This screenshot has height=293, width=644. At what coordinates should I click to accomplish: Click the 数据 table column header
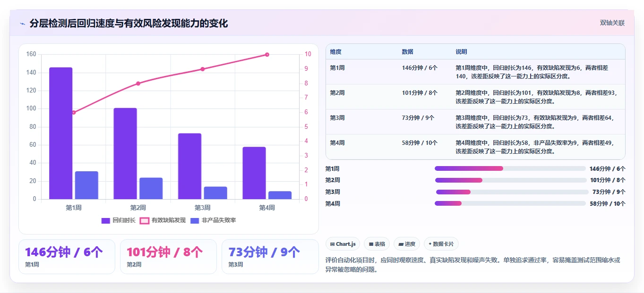[407, 51]
